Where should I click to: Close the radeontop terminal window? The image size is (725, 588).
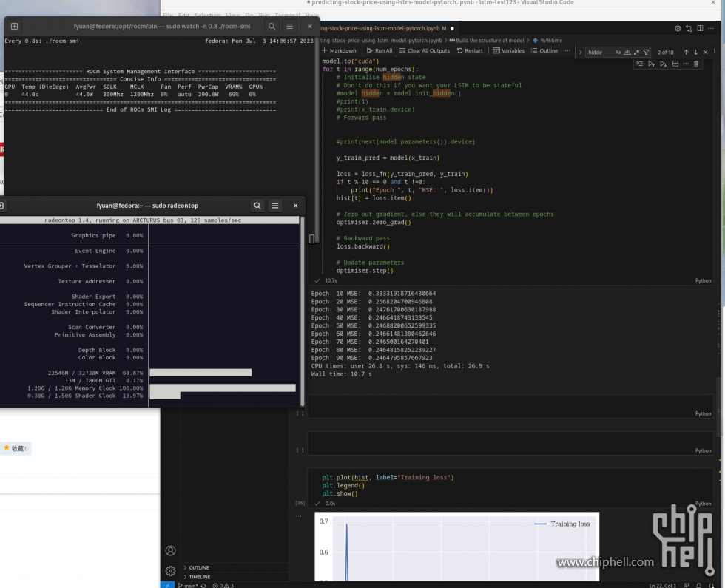coord(295,206)
